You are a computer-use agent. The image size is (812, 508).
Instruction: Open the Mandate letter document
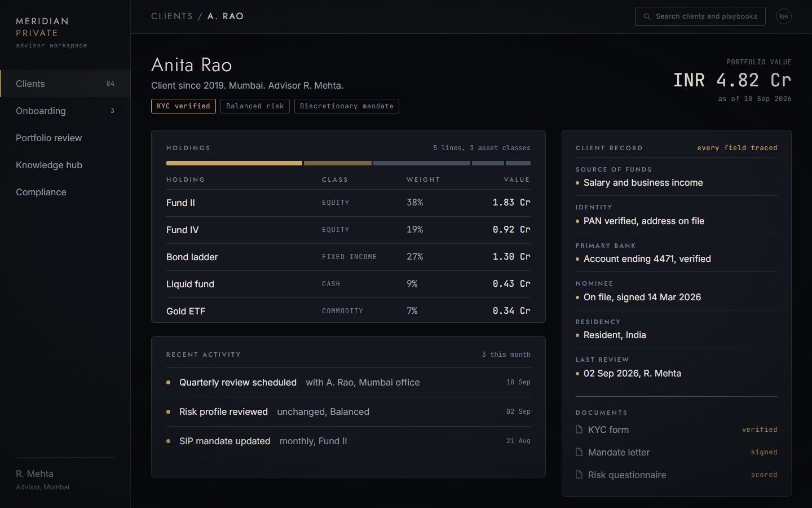[676, 452]
